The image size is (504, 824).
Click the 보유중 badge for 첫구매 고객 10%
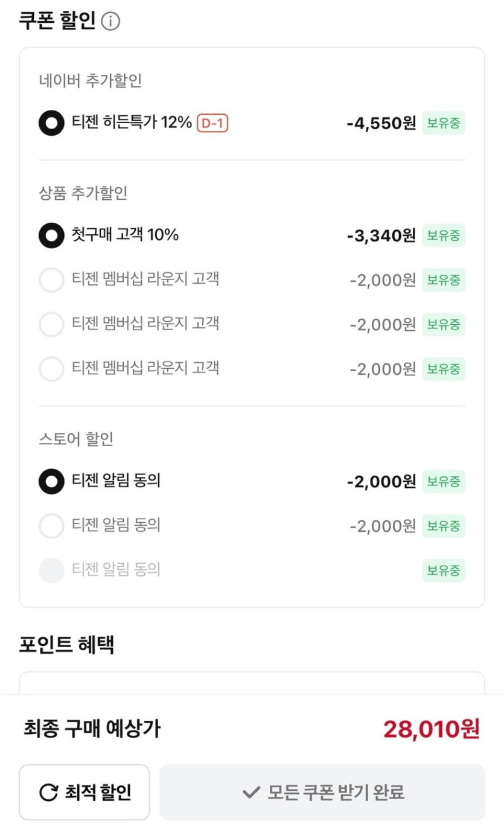click(x=444, y=235)
